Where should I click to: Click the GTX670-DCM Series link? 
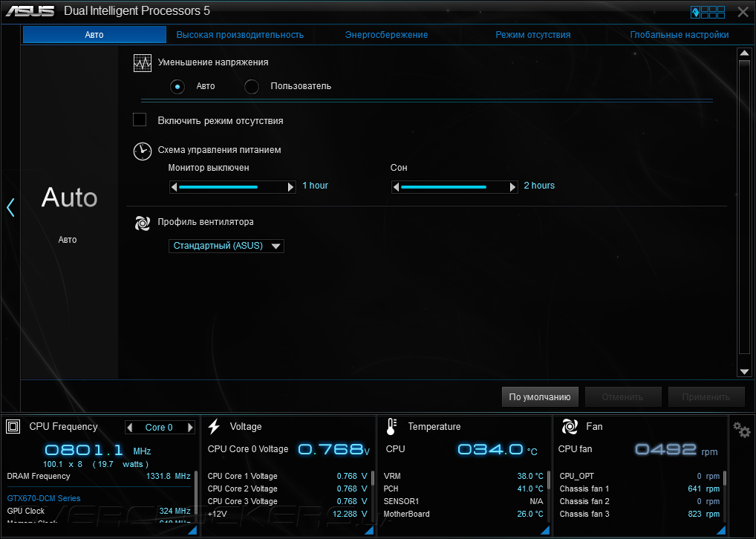click(44, 498)
